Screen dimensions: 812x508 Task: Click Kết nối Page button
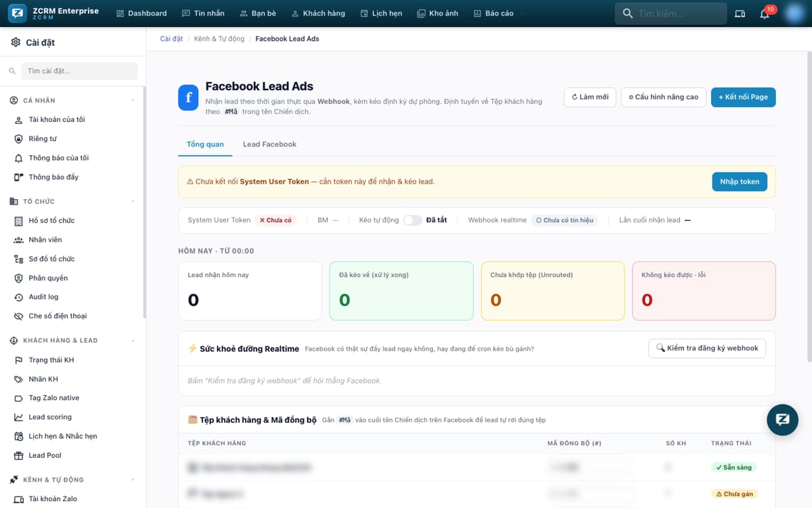743,97
